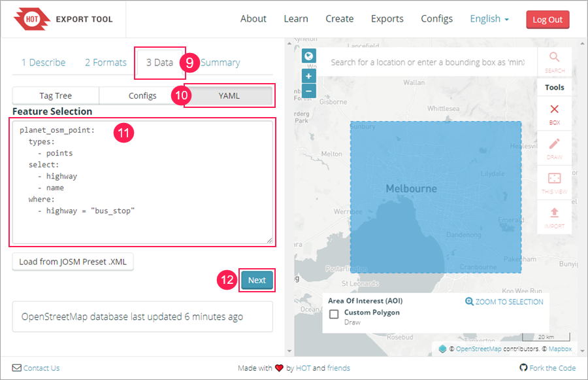588x380 pixels.
Task: Click the location search input field
Action: (x=427, y=62)
